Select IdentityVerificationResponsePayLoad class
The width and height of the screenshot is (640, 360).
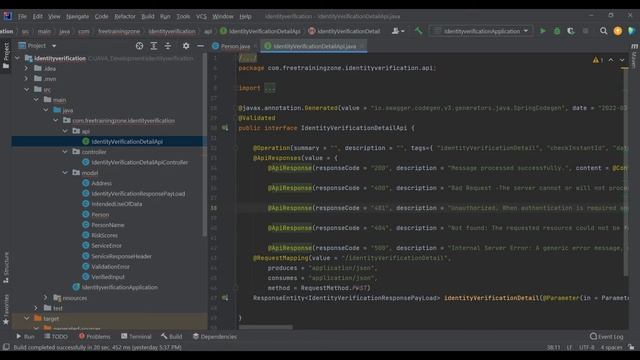pos(138,193)
